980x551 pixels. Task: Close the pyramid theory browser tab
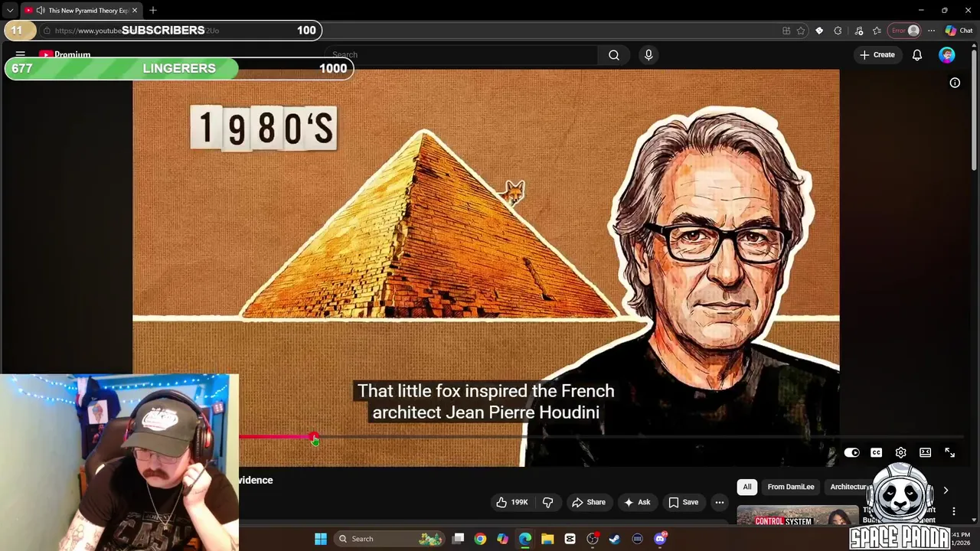click(x=135, y=11)
